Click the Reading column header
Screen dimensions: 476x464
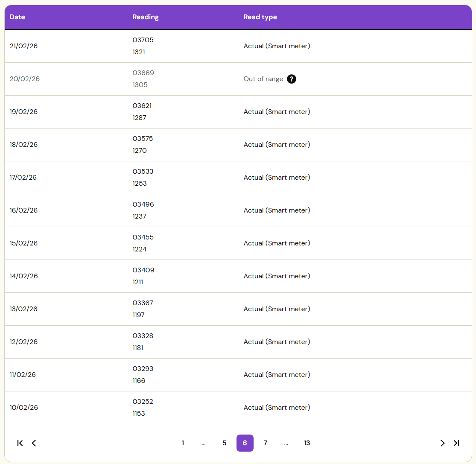[x=146, y=17]
